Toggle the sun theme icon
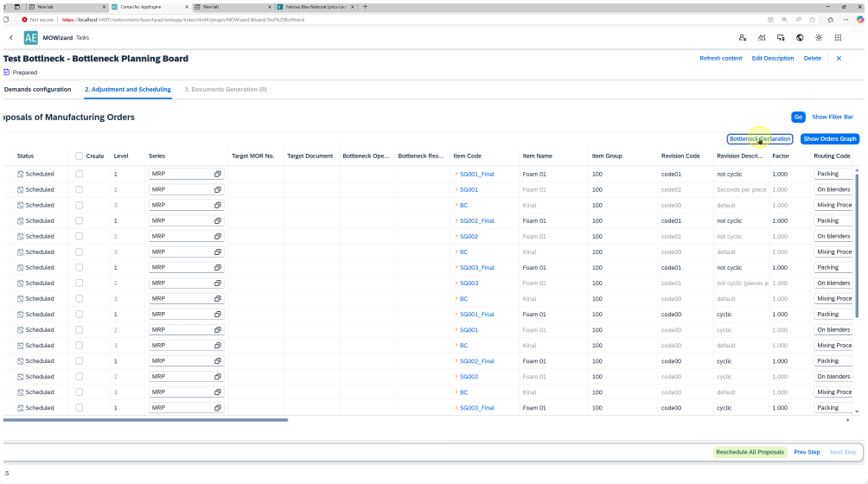This screenshot has width=868, height=484. [819, 37]
